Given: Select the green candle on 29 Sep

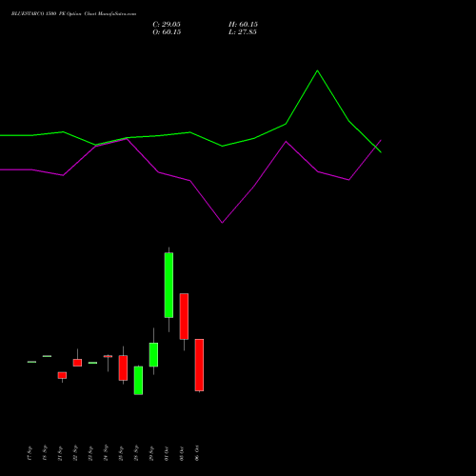Looking at the screenshot, I should click(153, 354).
